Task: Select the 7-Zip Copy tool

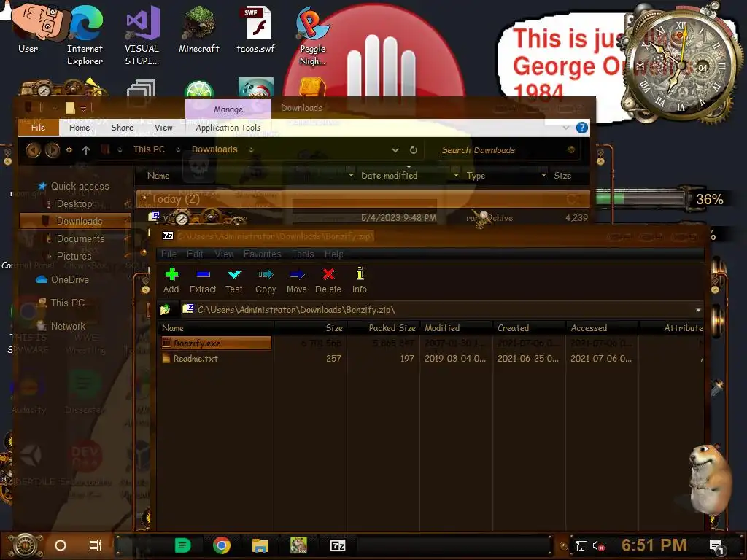Action: tap(266, 281)
